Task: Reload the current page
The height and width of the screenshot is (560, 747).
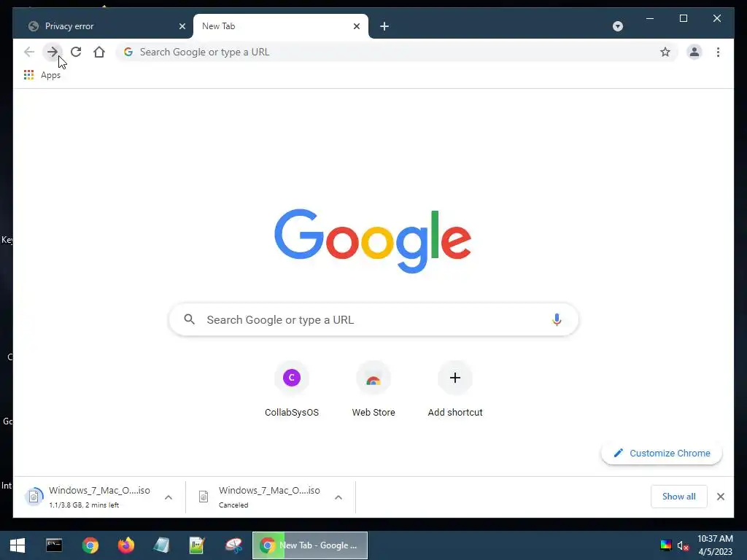Action: (x=76, y=52)
